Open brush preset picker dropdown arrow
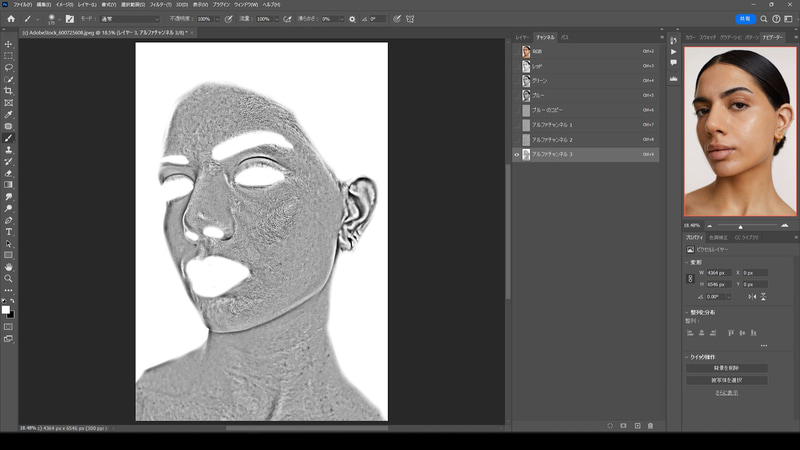Viewport: 800px width, 450px height. click(x=60, y=19)
